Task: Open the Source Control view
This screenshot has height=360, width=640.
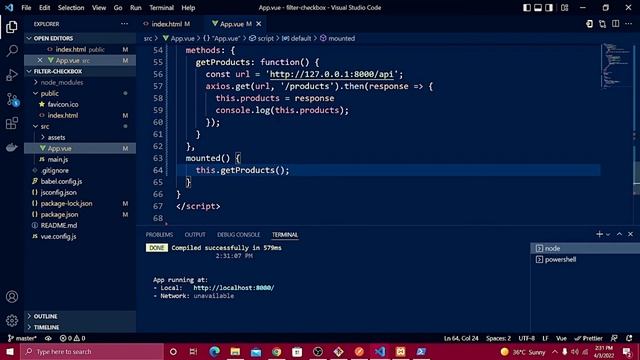Action: pos(12,99)
